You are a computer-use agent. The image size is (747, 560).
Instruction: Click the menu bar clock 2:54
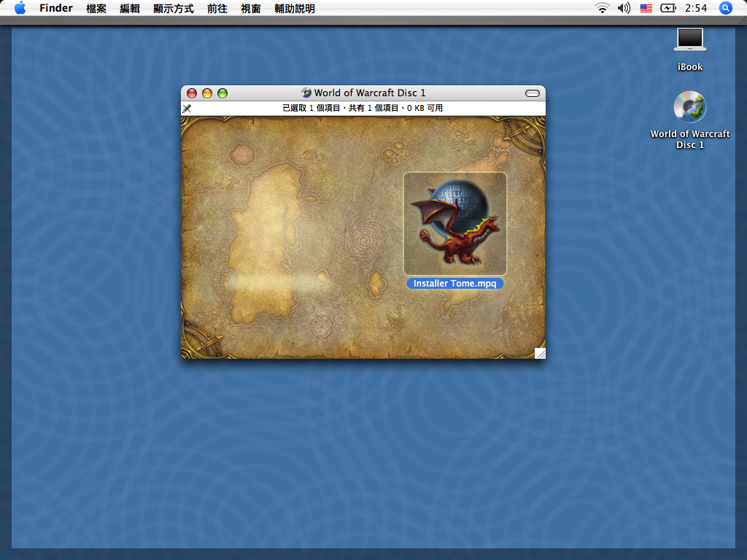coord(696,8)
